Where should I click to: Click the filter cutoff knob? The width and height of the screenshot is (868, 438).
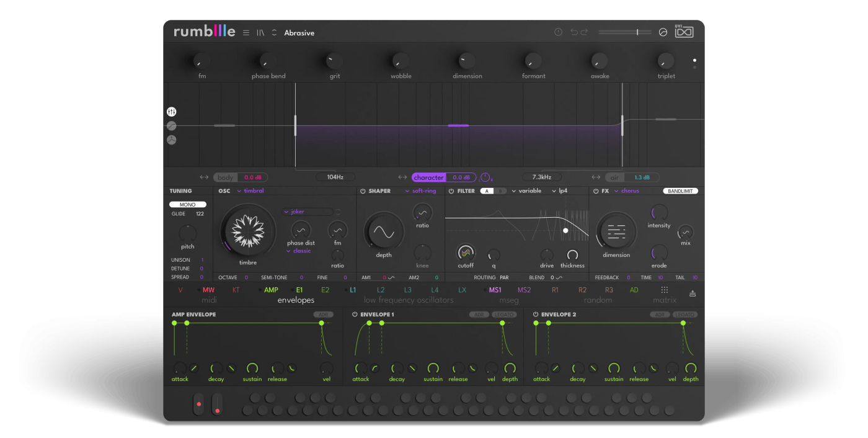pyautogui.click(x=466, y=253)
